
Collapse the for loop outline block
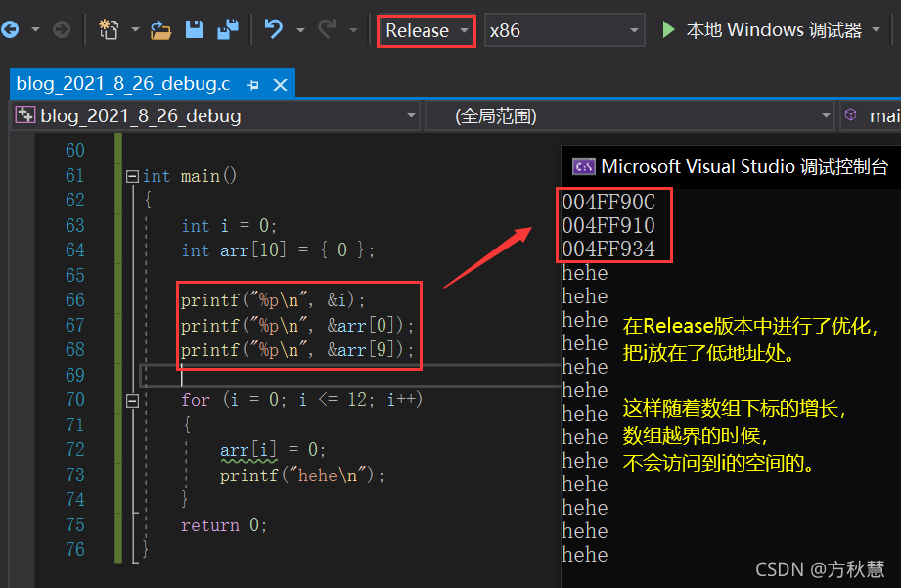pos(132,400)
